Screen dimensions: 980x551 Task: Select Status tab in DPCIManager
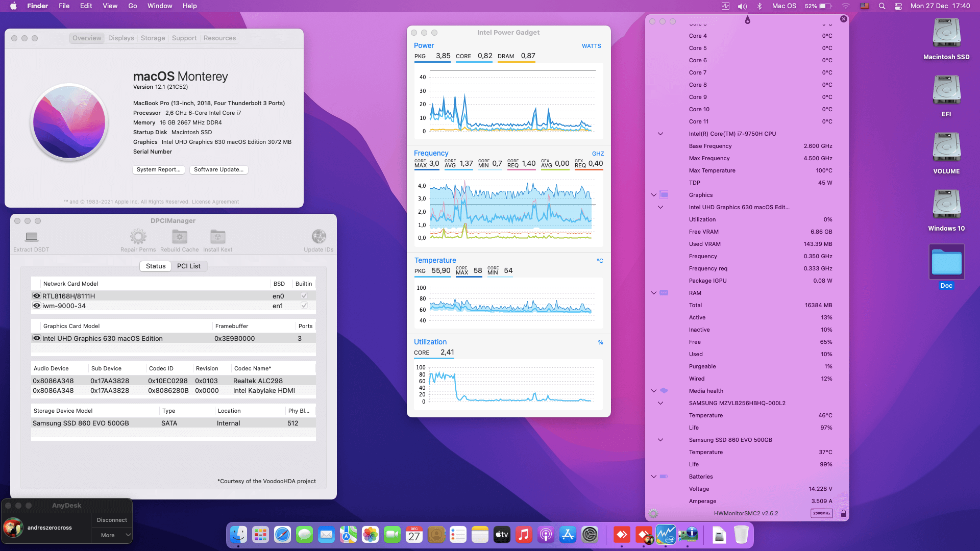(x=156, y=266)
